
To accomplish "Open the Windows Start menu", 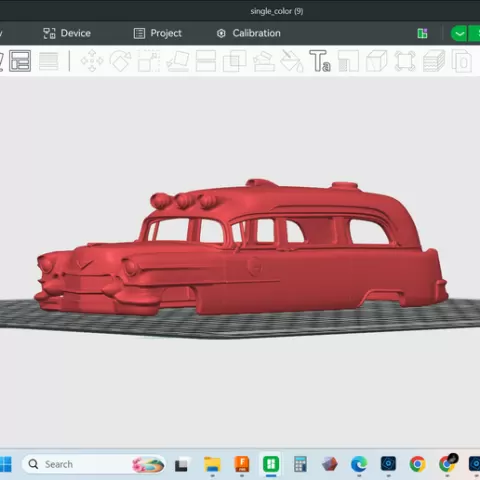I will tap(5, 464).
